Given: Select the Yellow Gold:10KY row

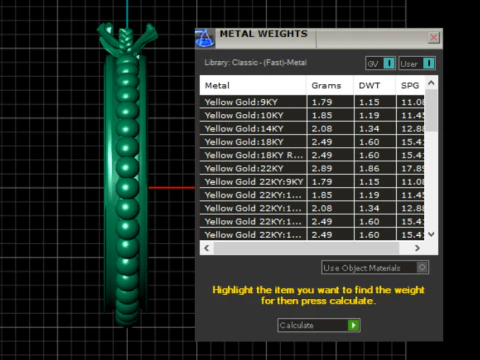Looking at the screenshot, I should pyautogui.click(x=312, y=115).
